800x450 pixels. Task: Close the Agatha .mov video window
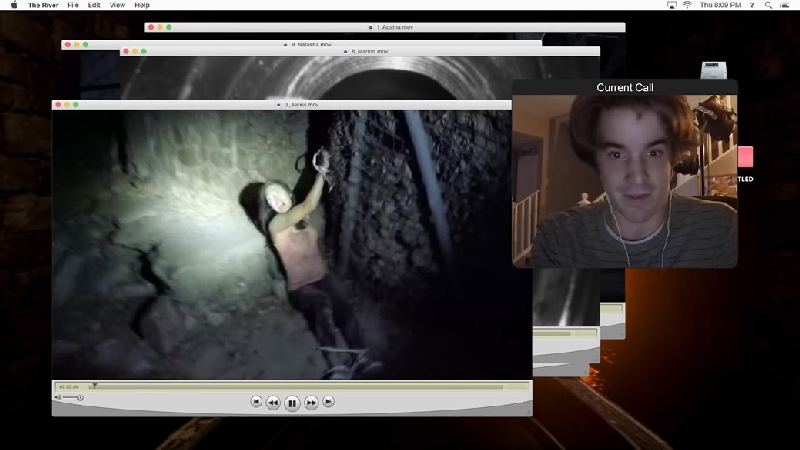[x=151, y=28]
